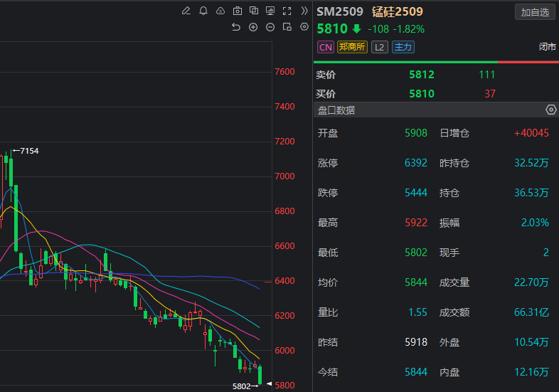Click the cloud sync icon
The height and width of the screenshot is (392, 559).
click(220, 11)
